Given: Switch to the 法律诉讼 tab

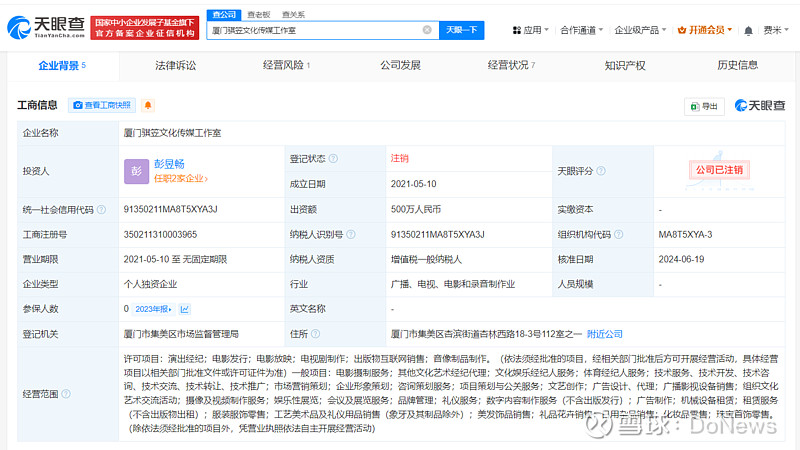Looking at the screenshot, I should pos(176,65).
